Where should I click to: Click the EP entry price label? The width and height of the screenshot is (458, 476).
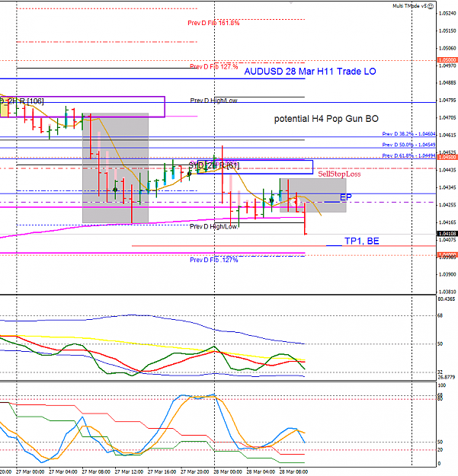(x=346, y=197)
